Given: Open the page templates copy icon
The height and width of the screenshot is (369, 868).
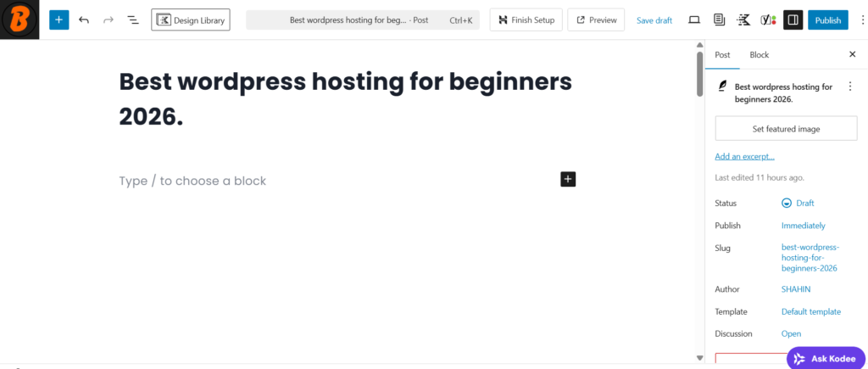Looking at the screenshot, I should coord(719,20).
